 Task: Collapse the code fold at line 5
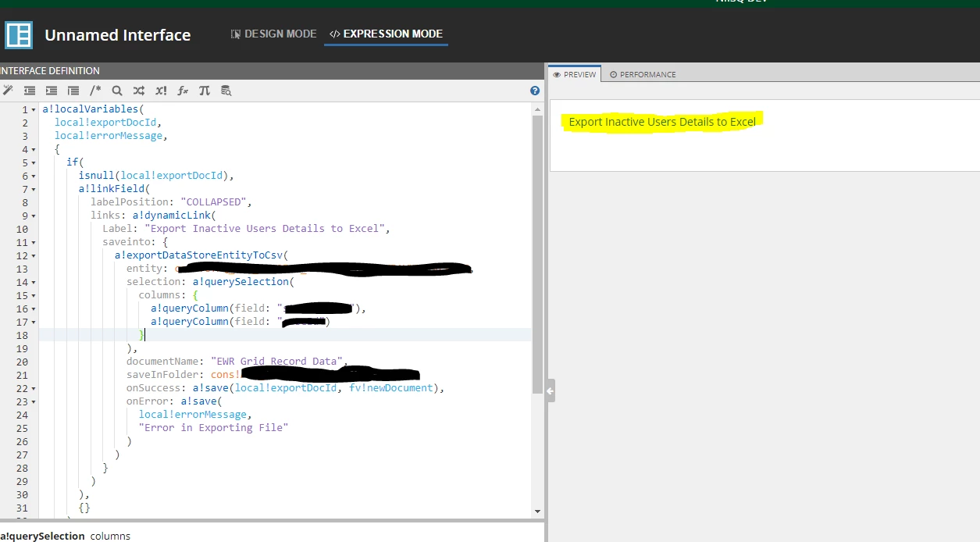[x=34, y=163]
